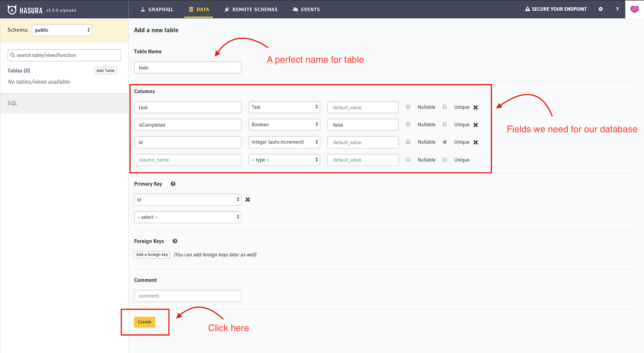The image size is (644, 353).
Task: Switch to the GraphiQL tab
Action: pos(157,9)
